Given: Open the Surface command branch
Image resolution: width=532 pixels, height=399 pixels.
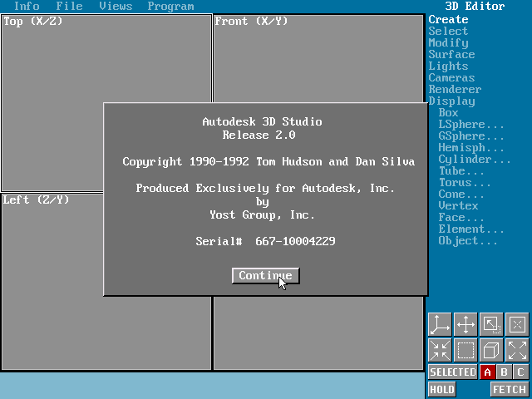Looking at the screenshot, I should point(451,55).
